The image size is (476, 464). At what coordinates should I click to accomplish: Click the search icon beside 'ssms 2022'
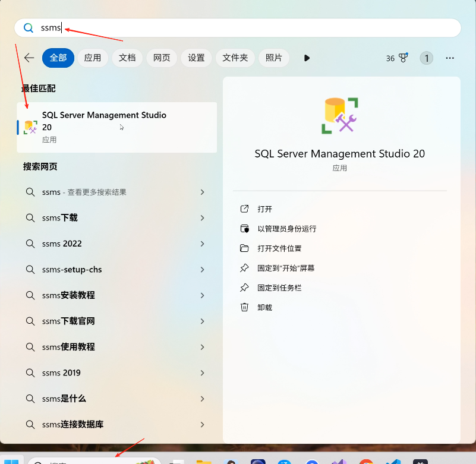30,244
